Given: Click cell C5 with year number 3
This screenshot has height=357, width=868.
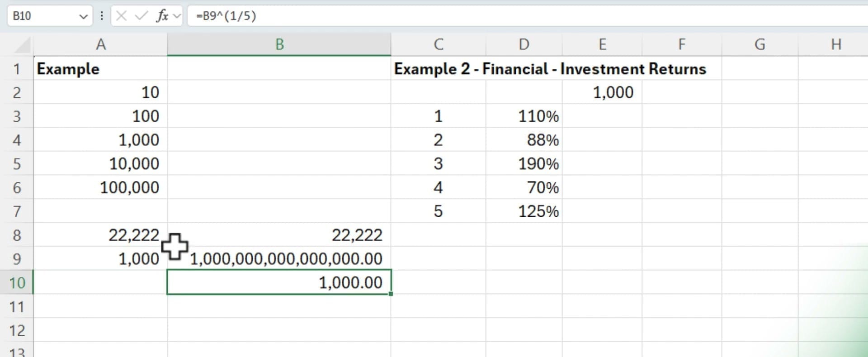Looking at the screenshot, I should pyautogui.click(x=439, y=164).
